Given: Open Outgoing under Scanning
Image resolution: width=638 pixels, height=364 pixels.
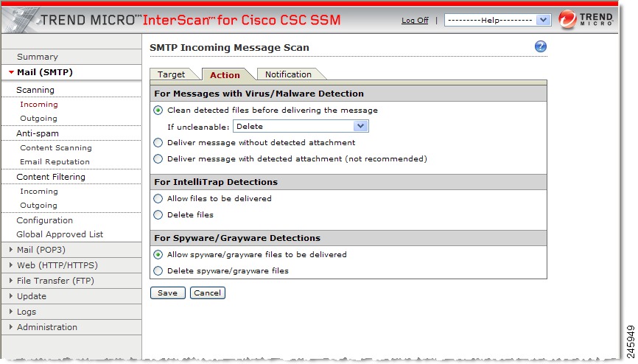Looking at the screenshot, I should [38, 119].
